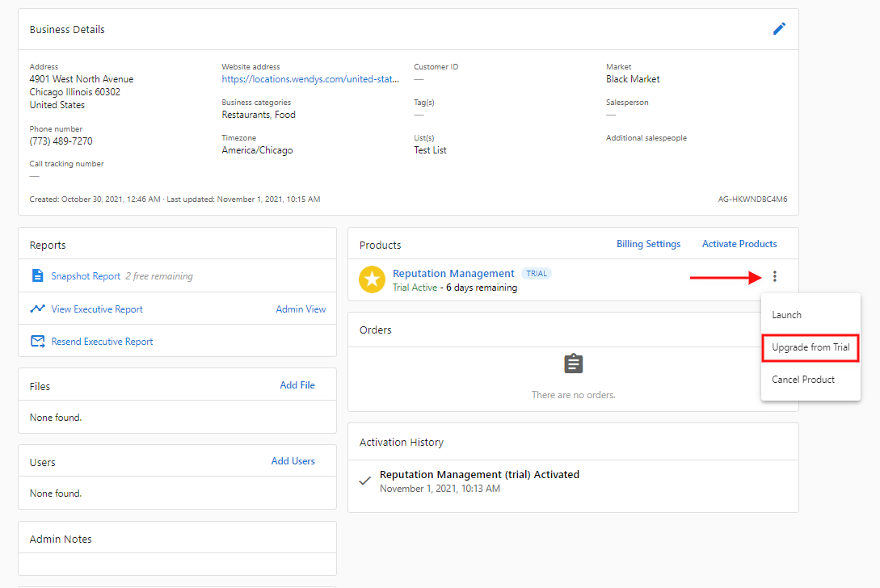Image resolution: width=880 pixels, height=588 pixels.
Task: Click Add File in Files section
Action: coord(297,385)
